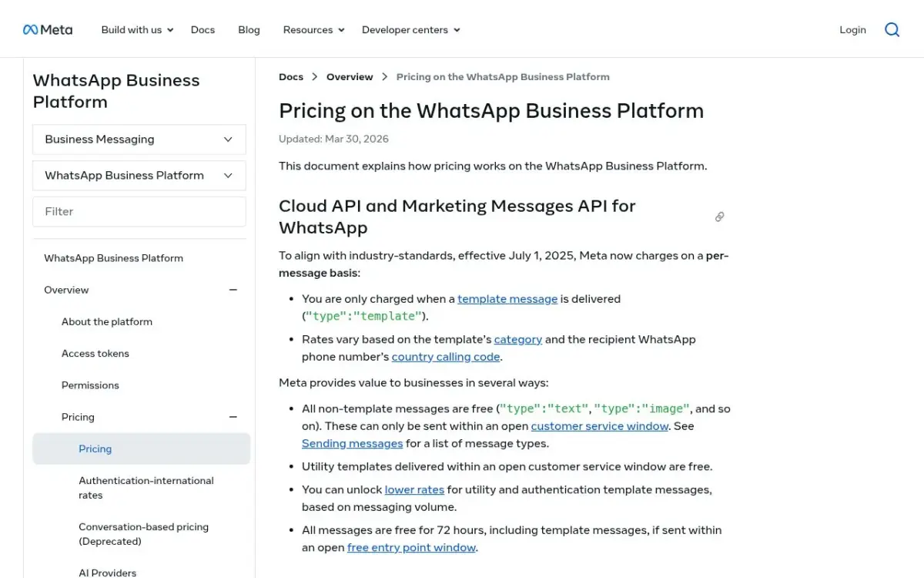Collapse the Pricing subsection

pos(233,417)
